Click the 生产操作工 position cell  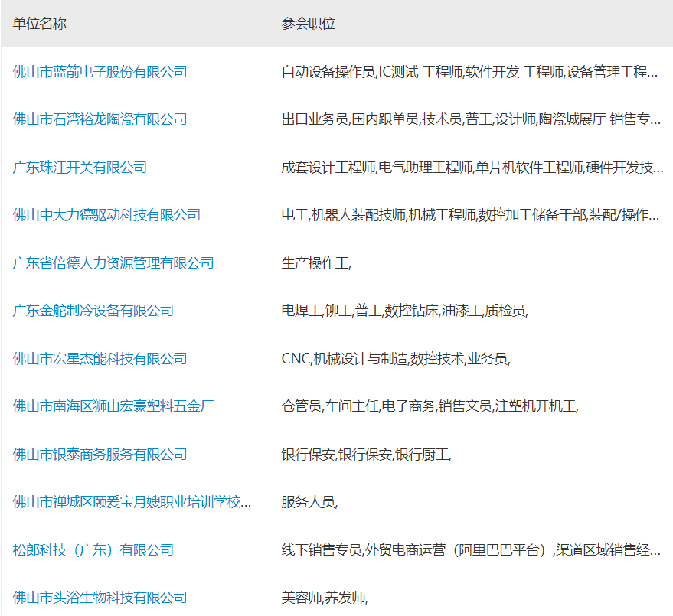pyautogui.click(x=316, y=263)
